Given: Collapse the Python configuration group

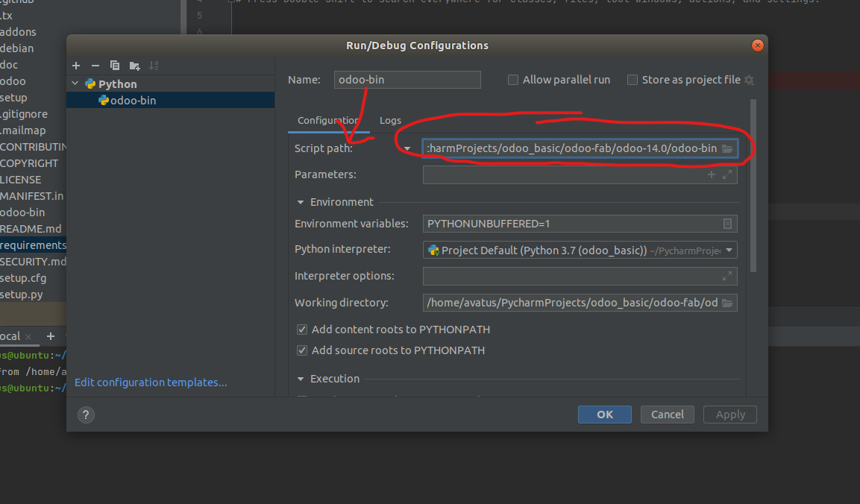Looking at the screenshot, I should (x=75, y=84).
